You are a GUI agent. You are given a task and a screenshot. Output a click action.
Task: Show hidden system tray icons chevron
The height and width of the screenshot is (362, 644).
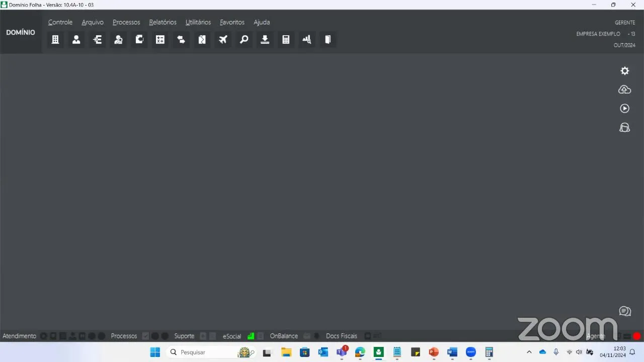tap(529, 352)
